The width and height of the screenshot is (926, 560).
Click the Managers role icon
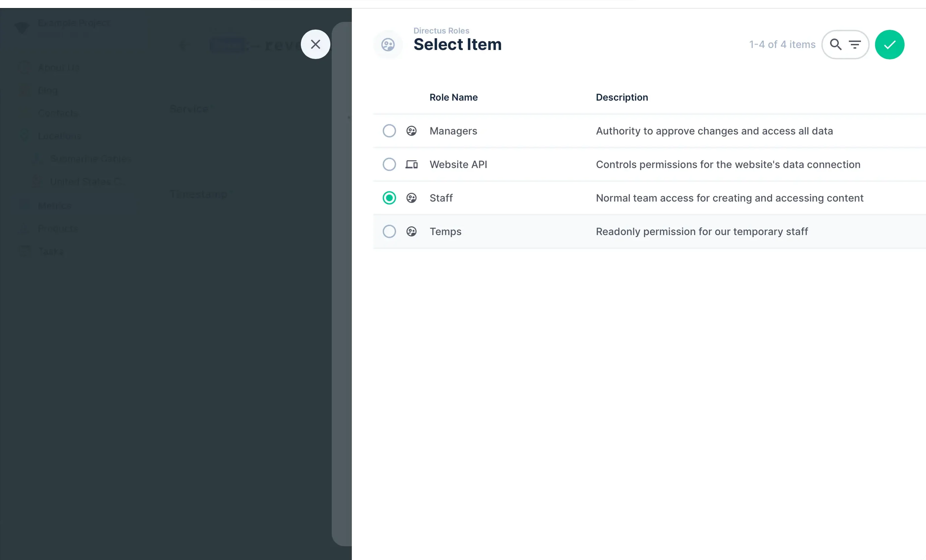pyautogui.click(x=412, y=131)
